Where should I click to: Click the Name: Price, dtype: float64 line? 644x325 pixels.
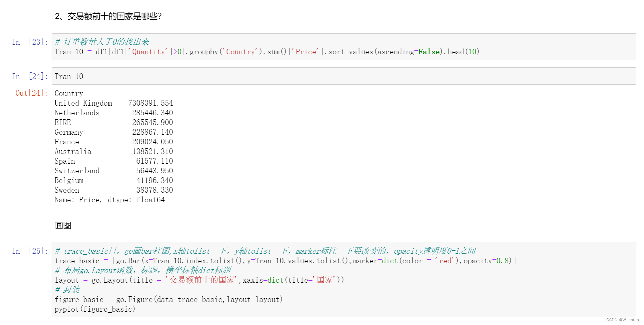110,200
